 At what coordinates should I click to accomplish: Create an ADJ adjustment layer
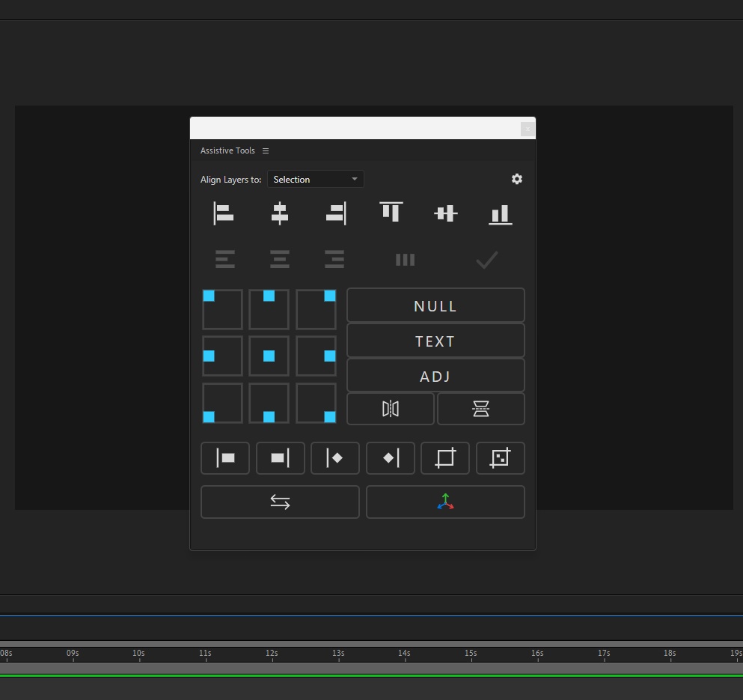[x=435, y=376]
